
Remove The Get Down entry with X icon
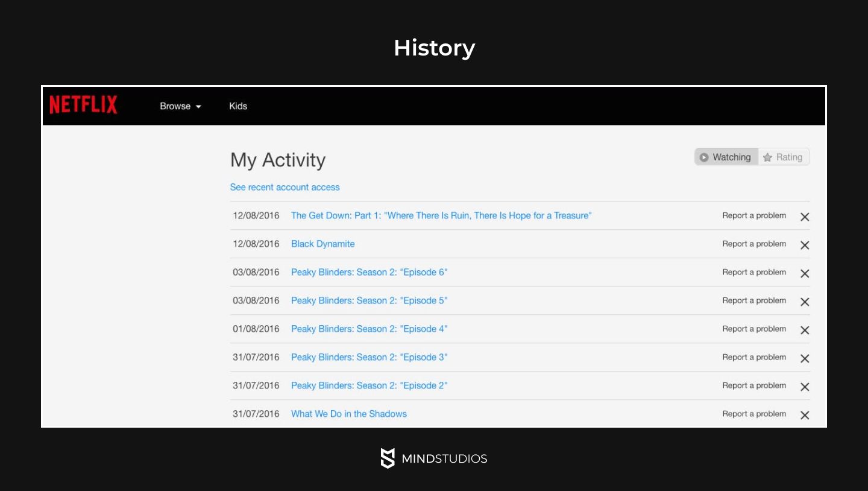[x=805, y=217]
